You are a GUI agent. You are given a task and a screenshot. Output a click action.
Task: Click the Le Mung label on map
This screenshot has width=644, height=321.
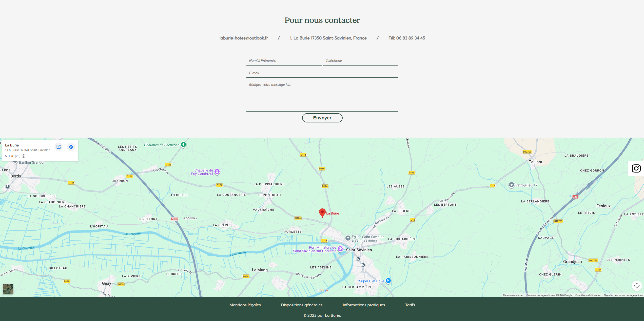pos(260,270)
